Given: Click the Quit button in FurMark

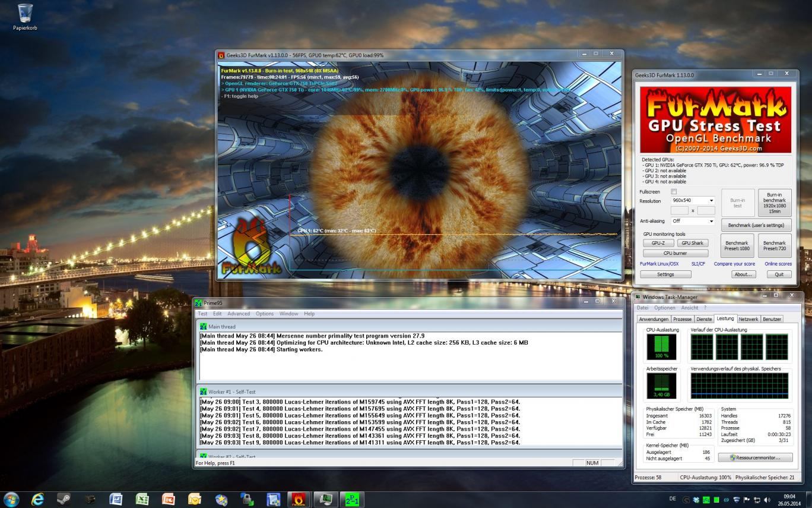Looking at the screenshot, I should click(x=779, y=274).
